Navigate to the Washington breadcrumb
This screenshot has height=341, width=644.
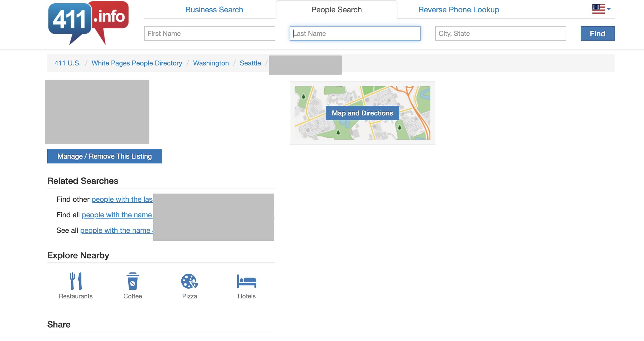(211, 63)
